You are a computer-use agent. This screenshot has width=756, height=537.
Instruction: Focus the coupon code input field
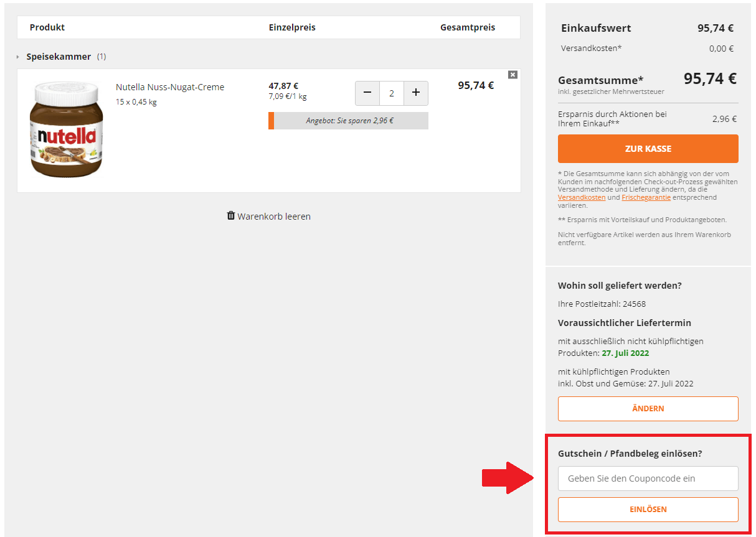pyautogui.click(x=648, y=479)
